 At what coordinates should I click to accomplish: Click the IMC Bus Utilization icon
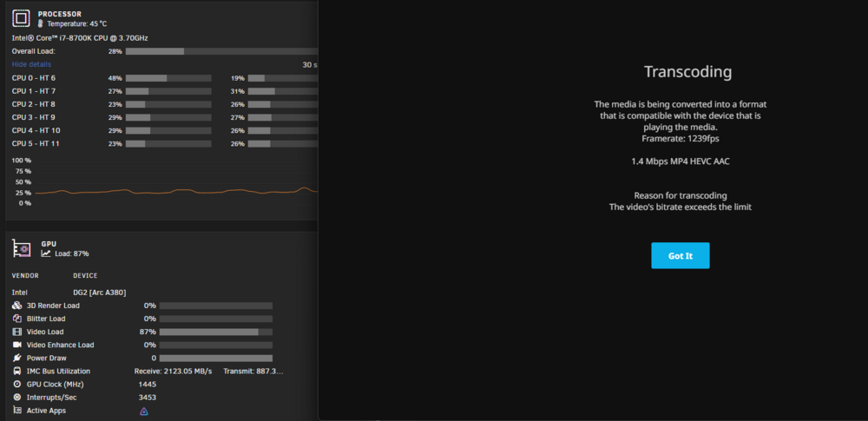point(17,372)
